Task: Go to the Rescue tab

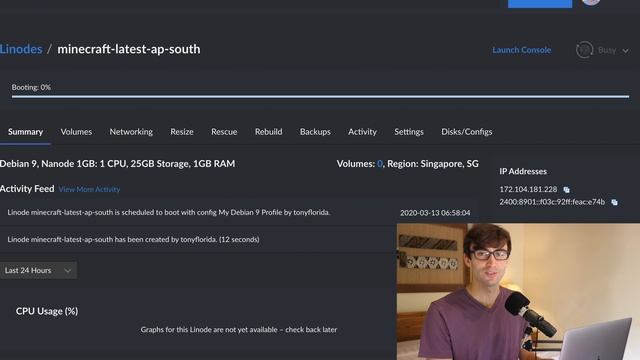Action: click(x=224, y=132)
